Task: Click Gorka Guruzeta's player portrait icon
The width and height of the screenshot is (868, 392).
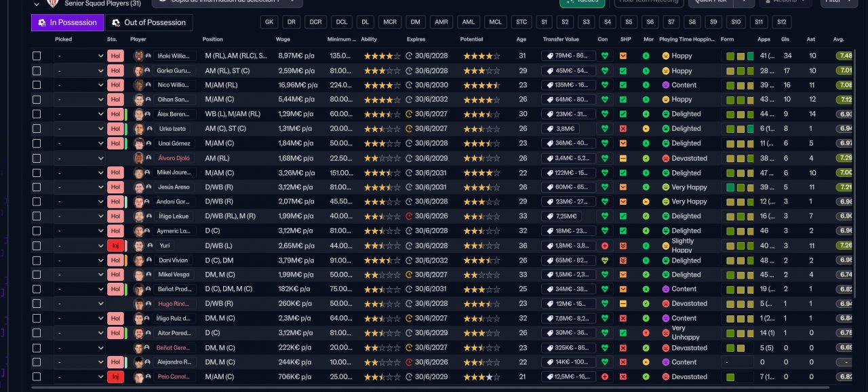Action: (x=139, y=71)
